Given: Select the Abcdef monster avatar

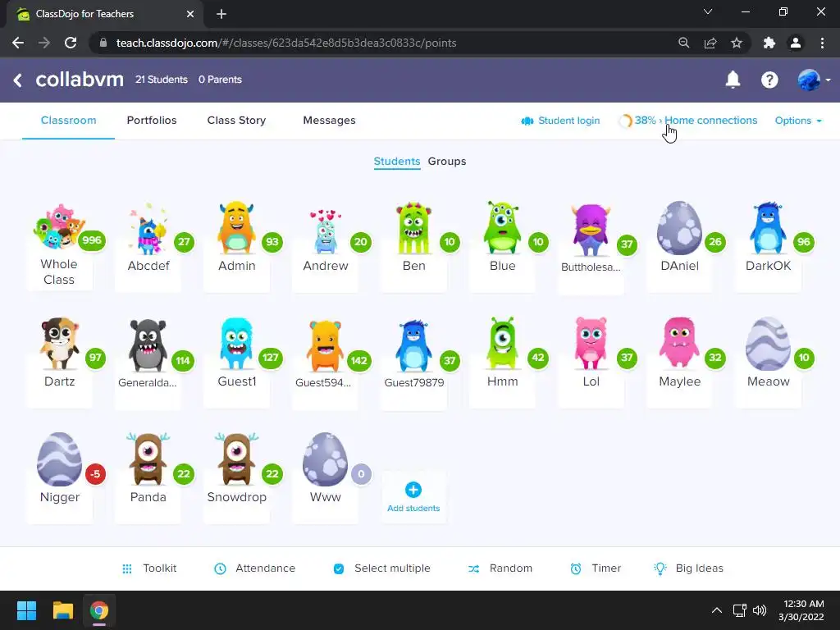Looking at the screenshot, I should (148, 230).
